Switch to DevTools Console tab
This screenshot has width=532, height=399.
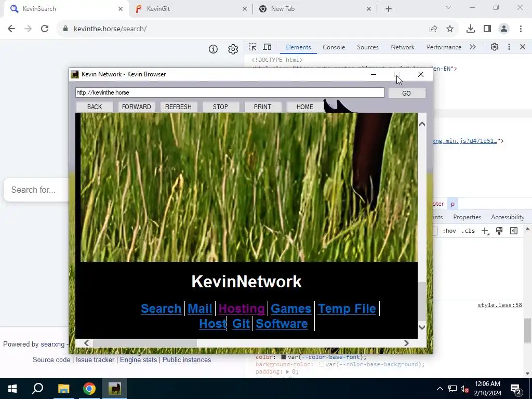coord(334,47)
